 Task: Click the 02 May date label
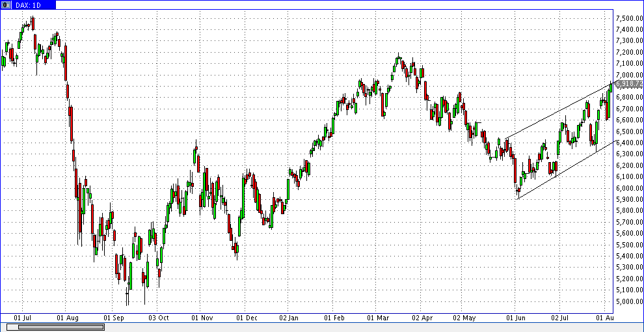click(x=464, y=318)
